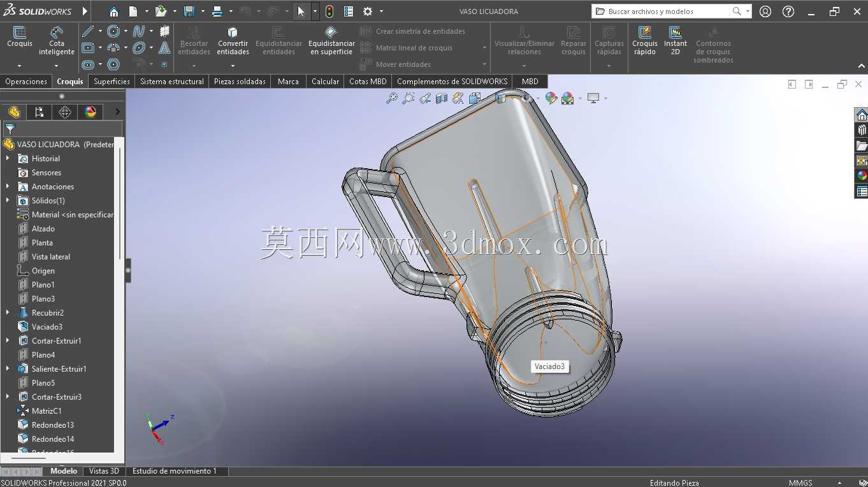Open View Settings monitor icon
The image size is (868, 487).
click(x=593, y=98)
